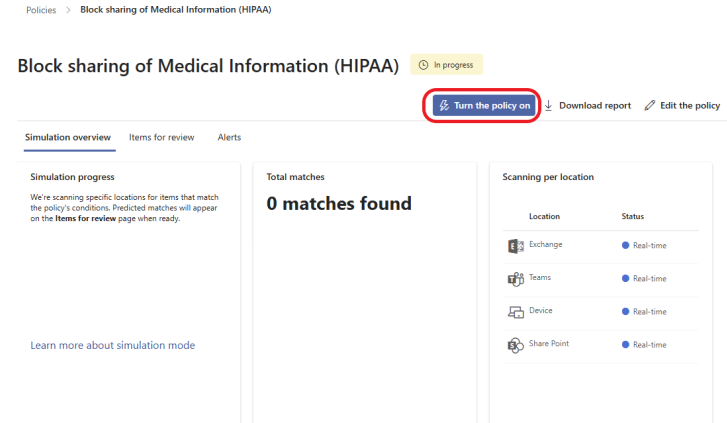The height and width of the screenshot is (423, 727).
Task: Open Edit the policy
Action: (x=682, y=106)
